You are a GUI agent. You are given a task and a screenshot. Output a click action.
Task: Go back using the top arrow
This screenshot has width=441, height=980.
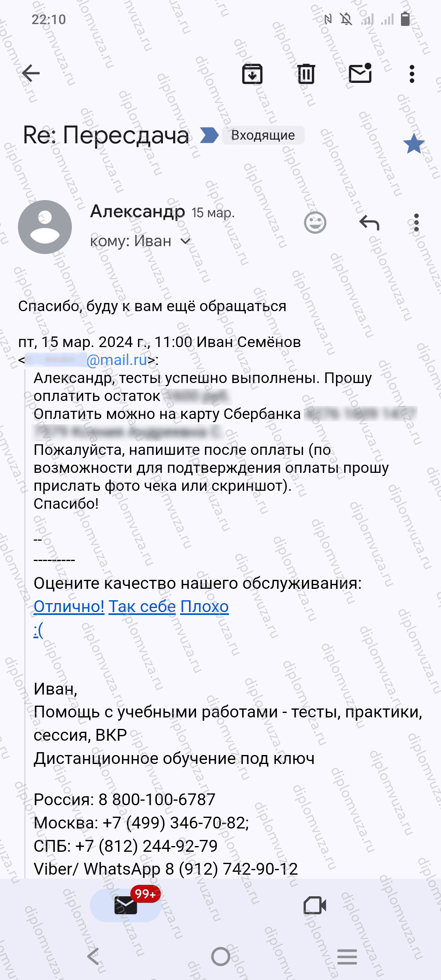click(x=31, y=73)
